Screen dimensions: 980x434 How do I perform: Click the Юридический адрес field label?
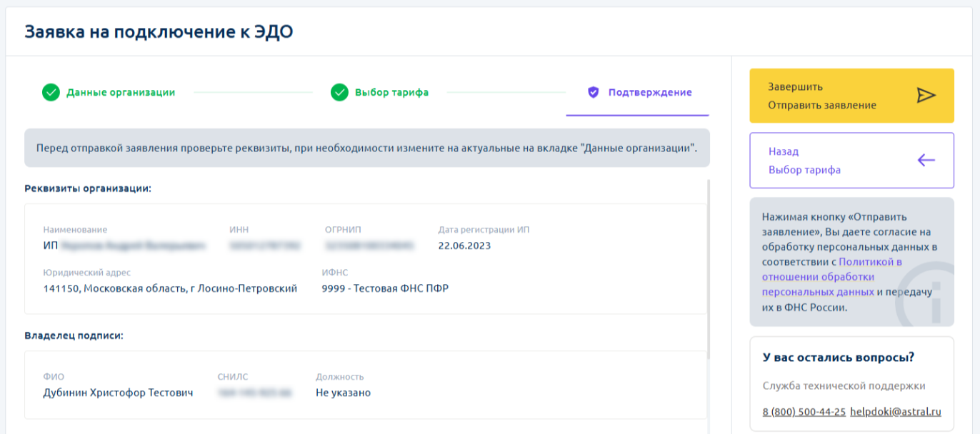pos(86,273)
